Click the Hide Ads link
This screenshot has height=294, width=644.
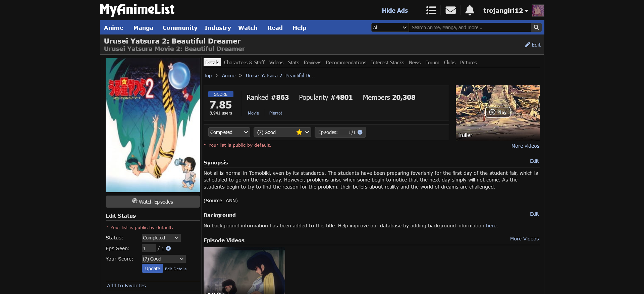[395, 10]
